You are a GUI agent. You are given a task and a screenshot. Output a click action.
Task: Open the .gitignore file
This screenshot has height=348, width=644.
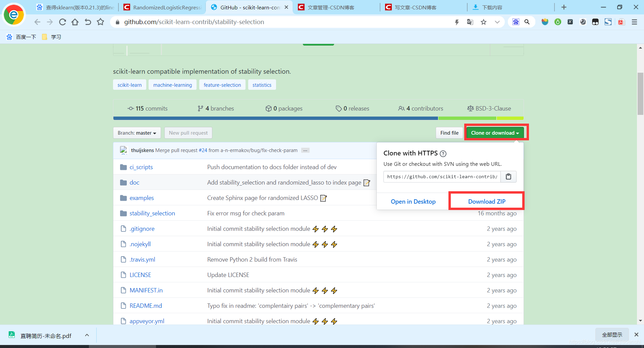(142, 229)
